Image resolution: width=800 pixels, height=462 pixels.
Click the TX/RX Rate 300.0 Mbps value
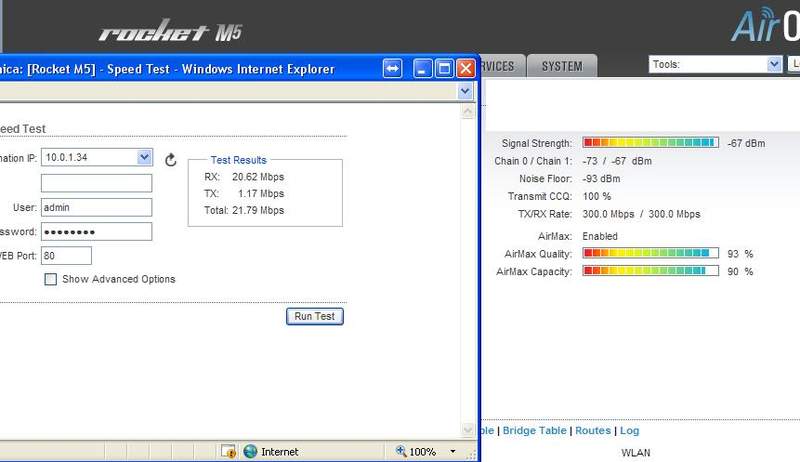click(641, 214)
